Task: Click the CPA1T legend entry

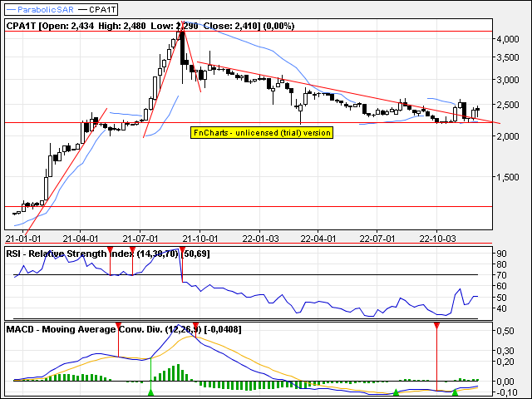Action: [x=97, y=9]
